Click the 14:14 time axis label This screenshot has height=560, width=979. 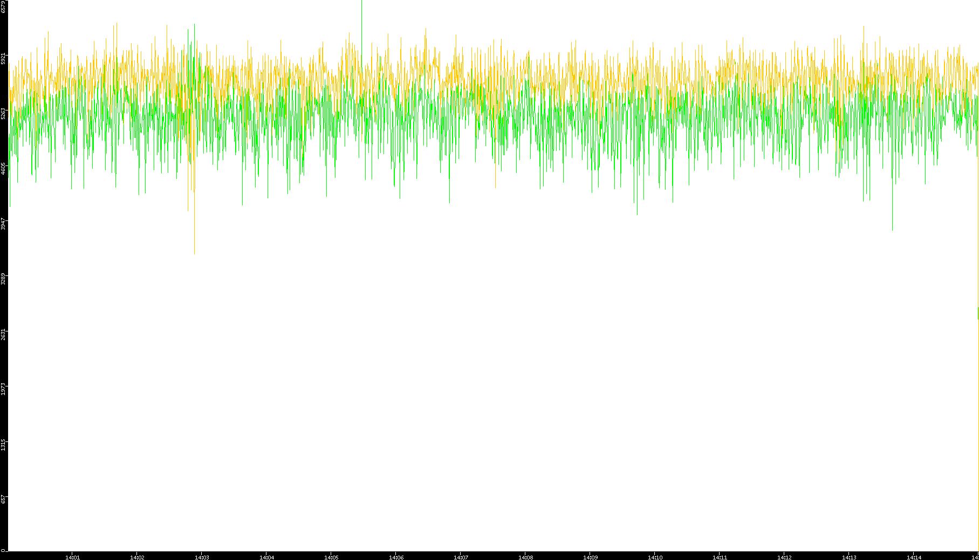point(914,557)
